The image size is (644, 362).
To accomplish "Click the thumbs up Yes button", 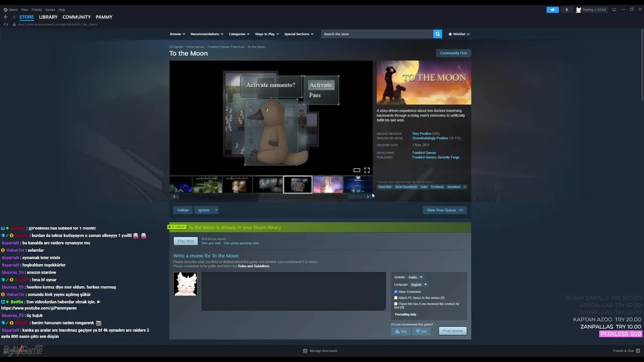I will click(x=401, y=331).
